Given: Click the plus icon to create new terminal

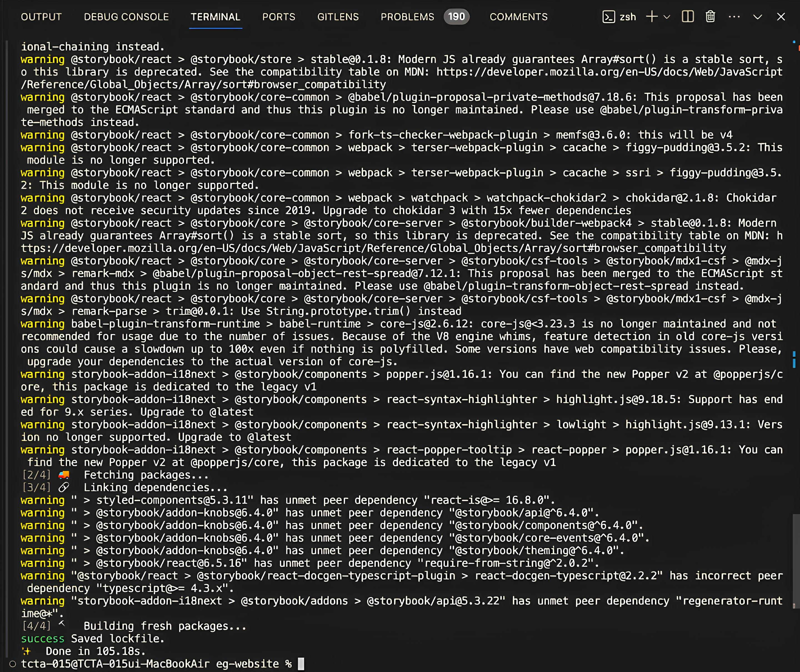Looking at the screenshot, I should [652, 17].
